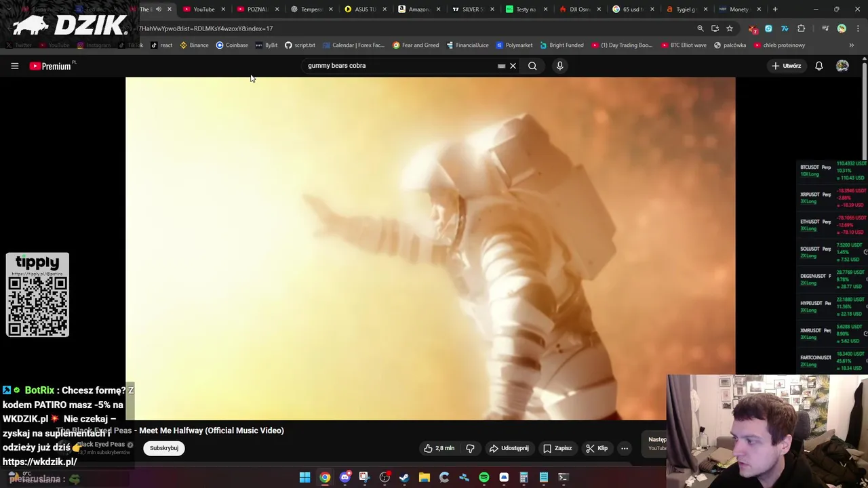Go to YouTube Premium home logo
The width and height of the screenshot is (868, 488).
coord(50,66)
